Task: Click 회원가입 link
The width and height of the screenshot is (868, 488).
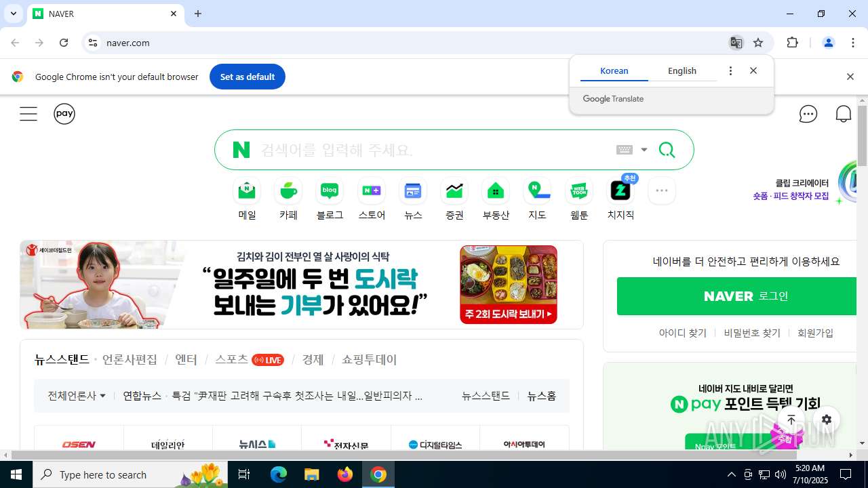Action: tap(815, 333)
